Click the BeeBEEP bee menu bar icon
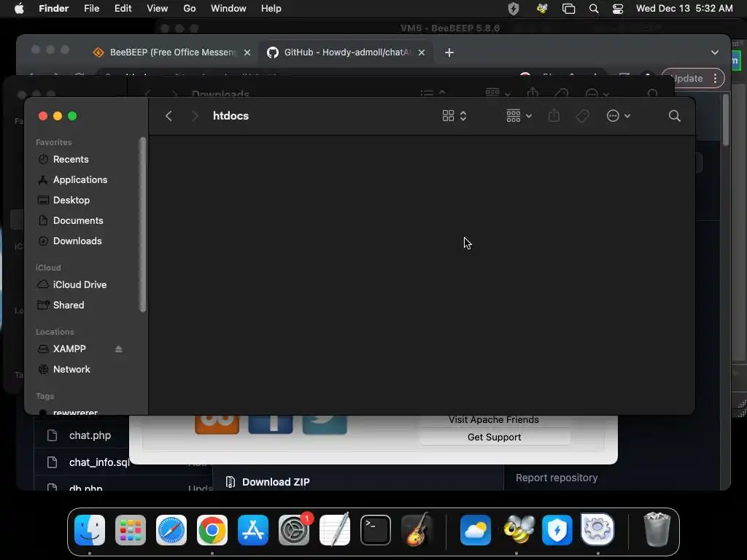The width and height of the screenshot is (747, 560). click(542, 9)
